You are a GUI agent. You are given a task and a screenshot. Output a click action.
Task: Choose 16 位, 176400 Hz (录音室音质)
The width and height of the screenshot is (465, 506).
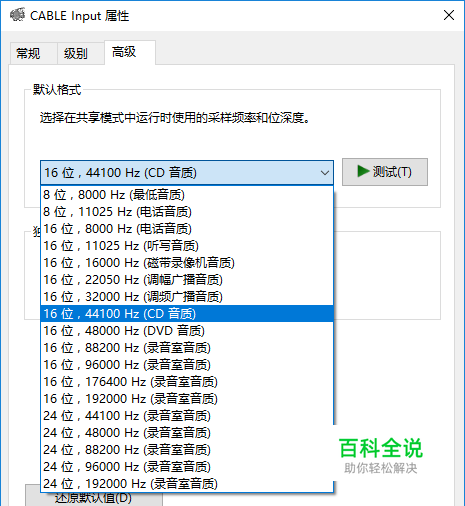pos(187,382)
